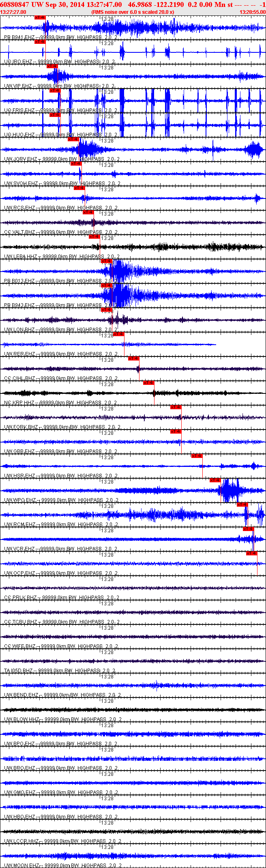
Task: Click the UW.GBB.EHZ station label
Action: (19, 451)
